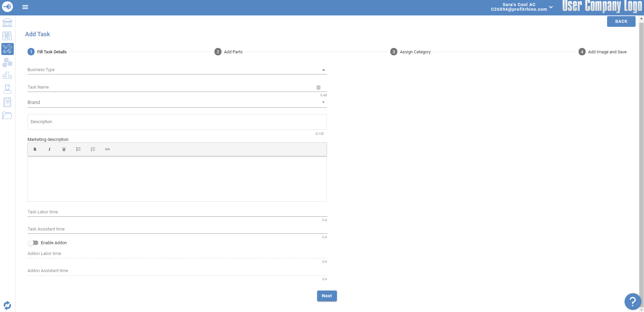Expand the Brand dropdown
The height and width of the screenshot is (312, 644).
tap(323, 102)
